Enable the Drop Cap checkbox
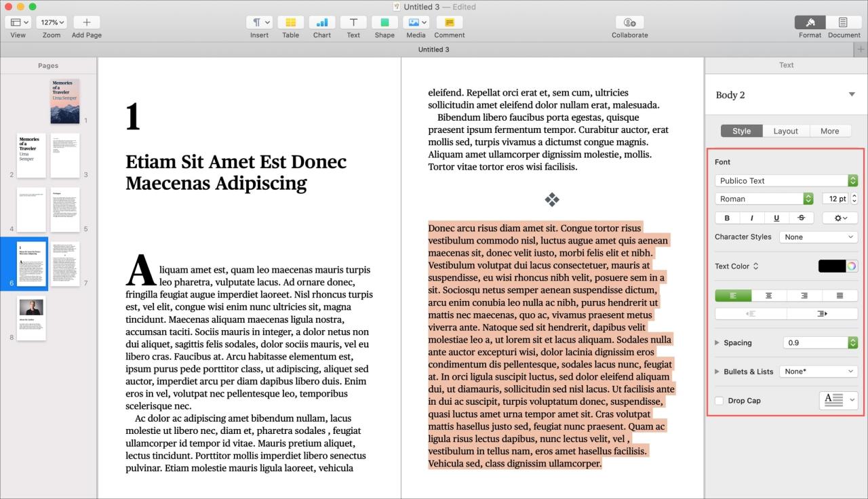This screenshot has height=499, width=868. click(x=719, y=401)
